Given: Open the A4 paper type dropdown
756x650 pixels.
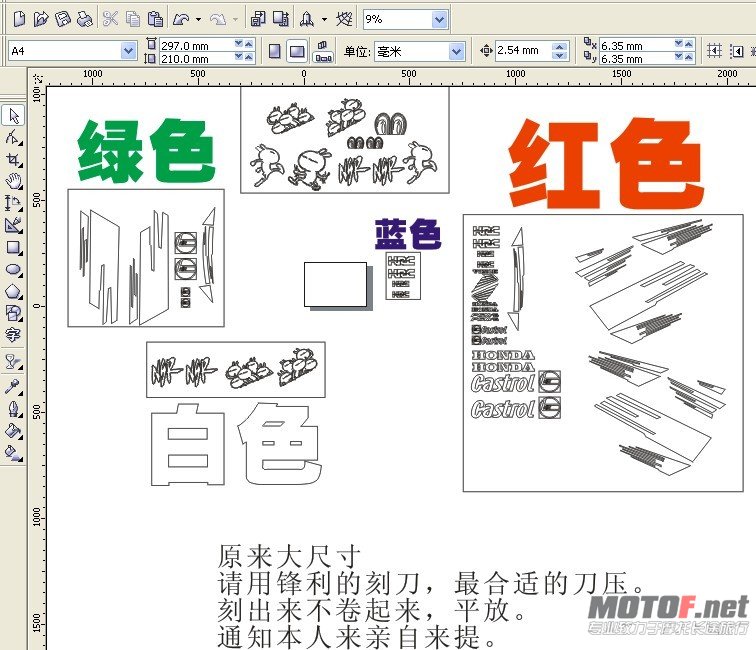Looking at the screenshot, I should (129, 51).
